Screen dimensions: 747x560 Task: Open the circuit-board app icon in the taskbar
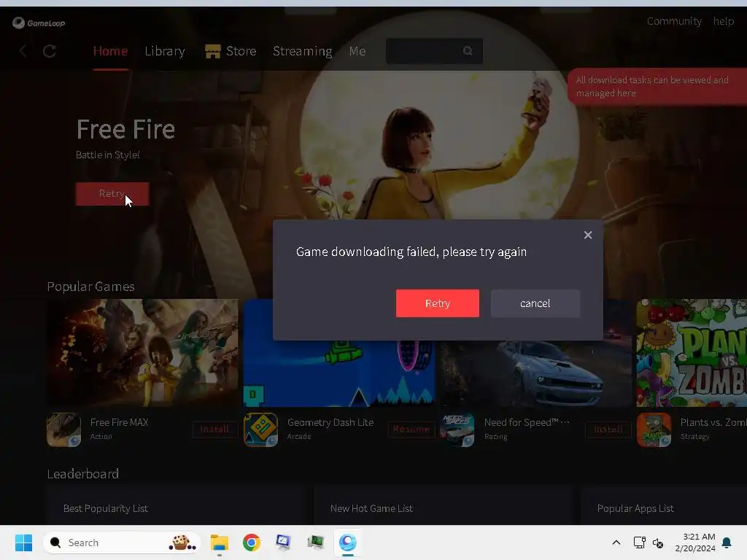(x=315, y=542)
